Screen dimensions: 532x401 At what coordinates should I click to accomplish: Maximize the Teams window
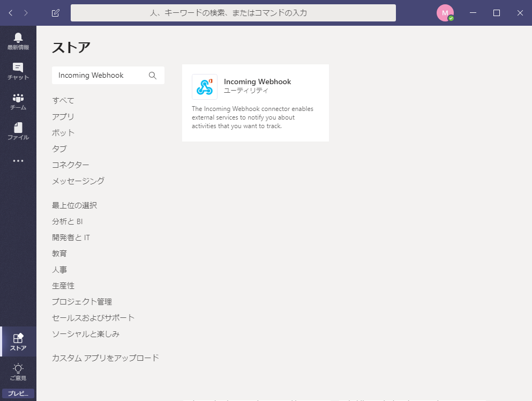pos(497,13)
